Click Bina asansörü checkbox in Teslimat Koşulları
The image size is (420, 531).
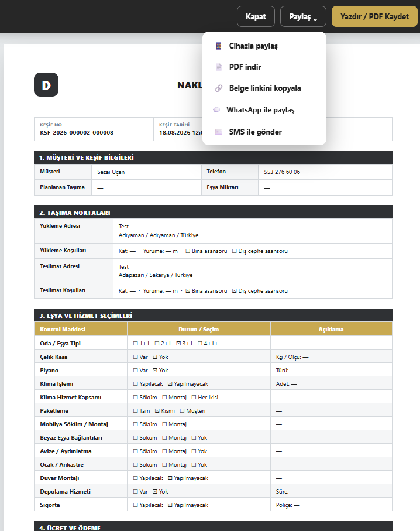[x=188, y=290]
